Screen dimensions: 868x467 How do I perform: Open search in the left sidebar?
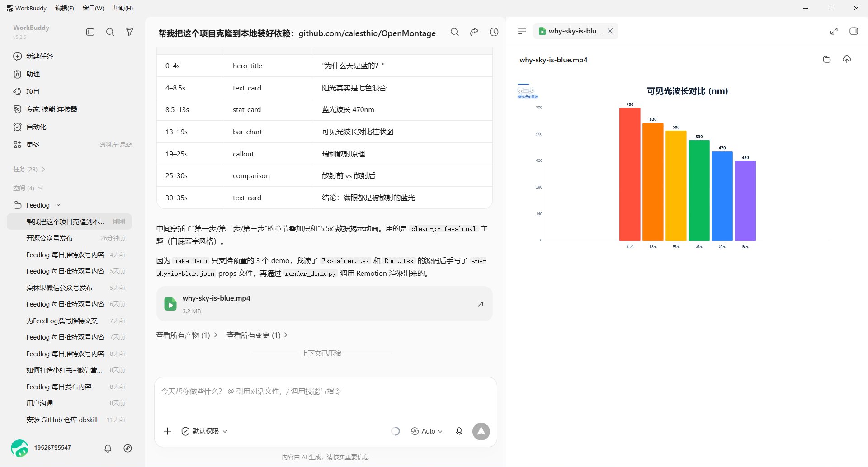point(110,32)
